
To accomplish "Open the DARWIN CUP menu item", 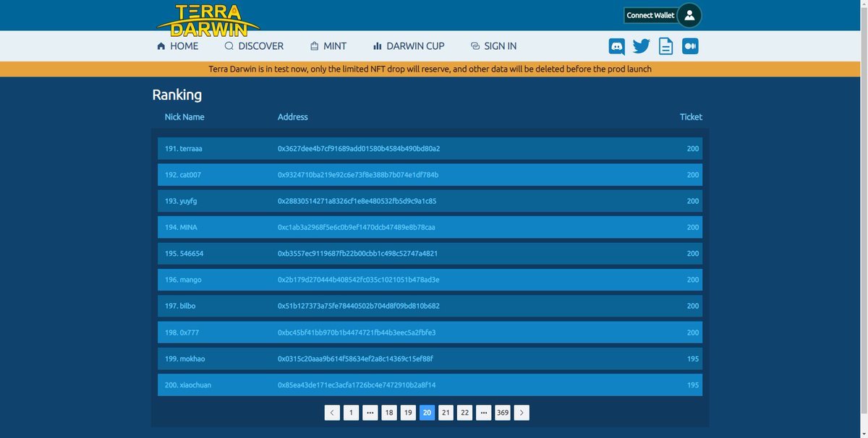I will point(409,46).
